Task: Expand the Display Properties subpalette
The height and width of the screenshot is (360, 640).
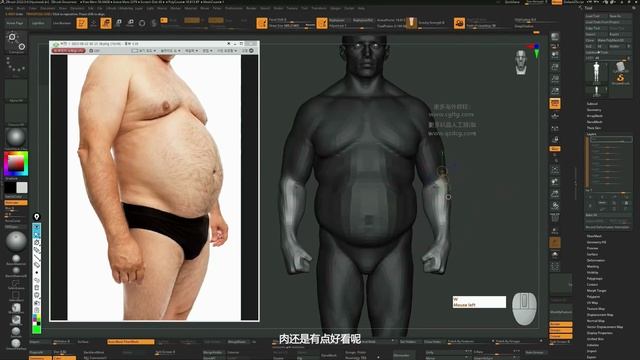Action: point(600,333)
